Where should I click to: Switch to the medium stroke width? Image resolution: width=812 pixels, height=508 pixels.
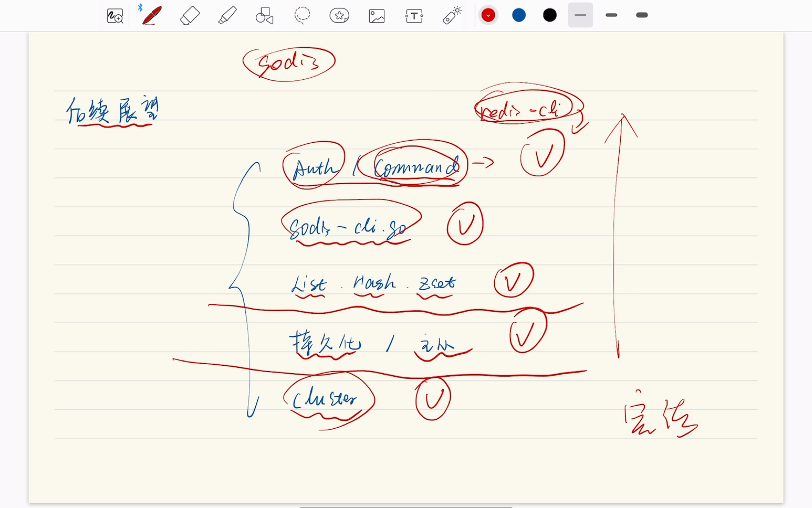pos(611,15)
